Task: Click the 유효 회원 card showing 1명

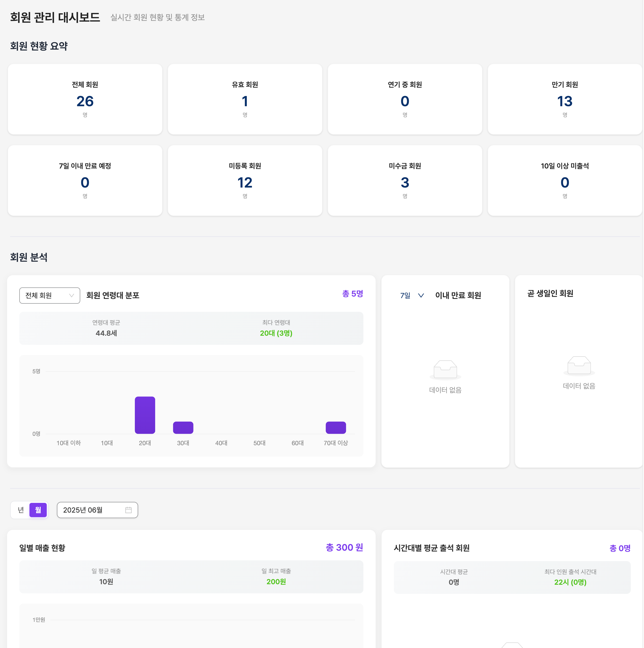Action: click(245, 99)
